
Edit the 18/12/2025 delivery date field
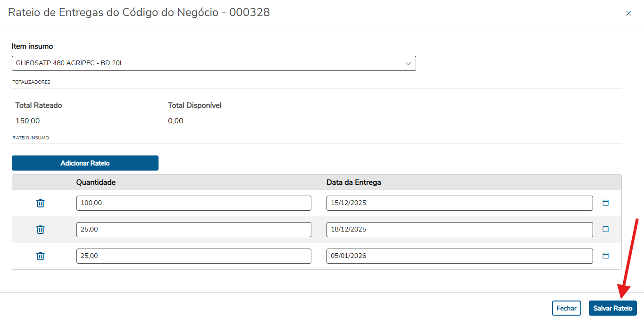click(459, 230)
